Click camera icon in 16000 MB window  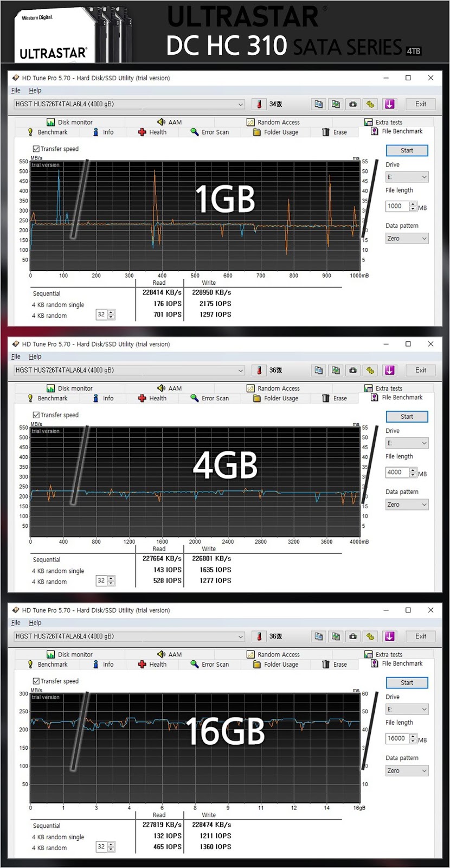tap(353, 636)
